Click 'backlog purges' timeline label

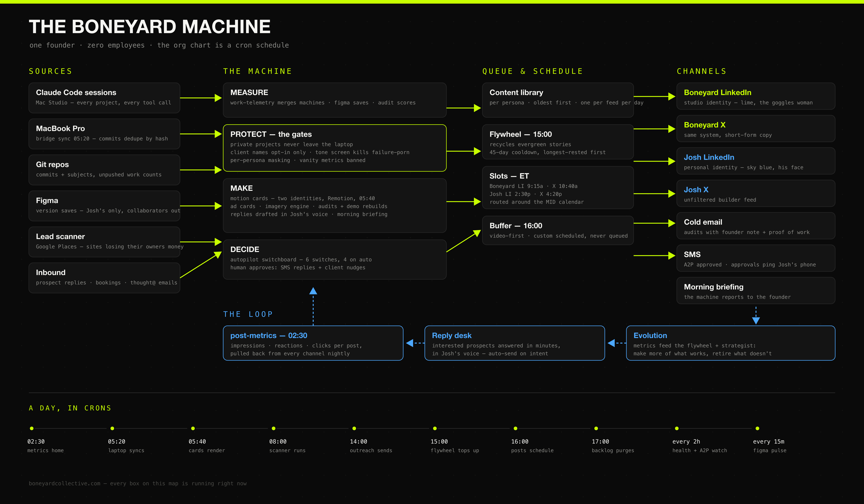[x=613, y=451]
